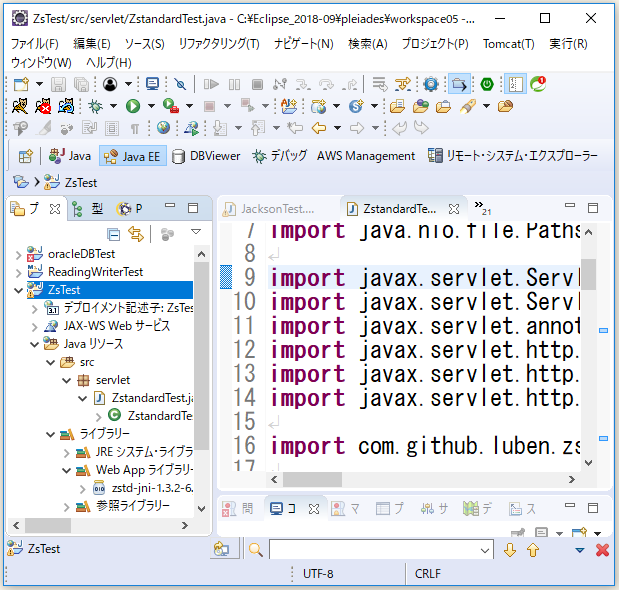The width and height of the screenshot is (619, 590).
Task: Toggle Show Whitespace Characters pilcrow icon
Action: (135, 128)
